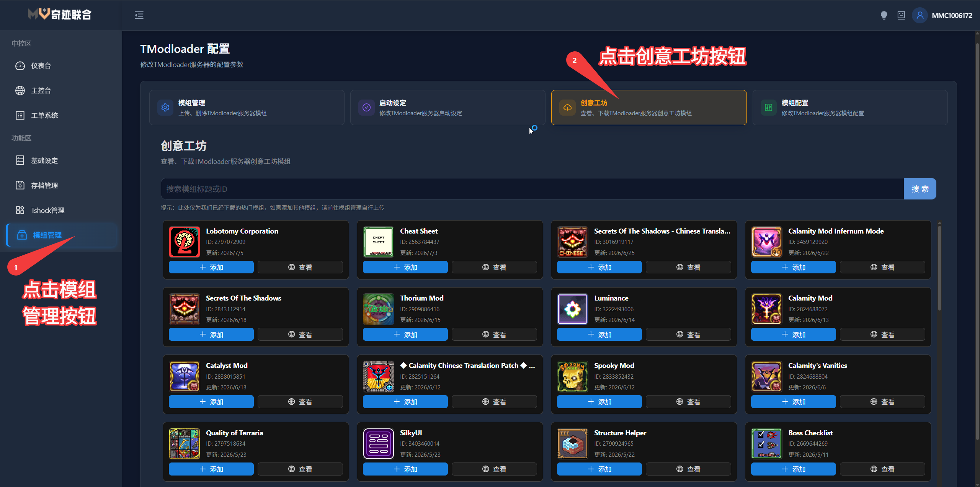Add the Catalyst Mod
Viewport: 980px width, 487px height.
click(211, 402)
